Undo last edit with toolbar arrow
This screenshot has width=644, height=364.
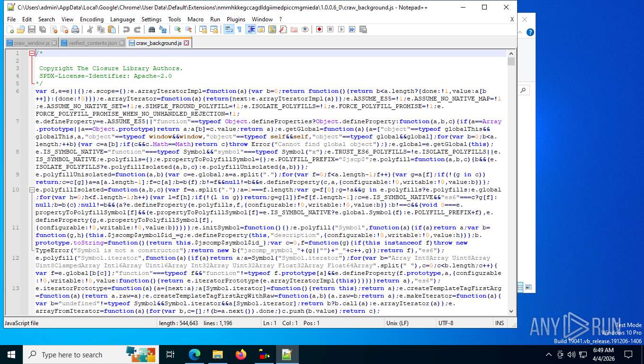(126, 29)
